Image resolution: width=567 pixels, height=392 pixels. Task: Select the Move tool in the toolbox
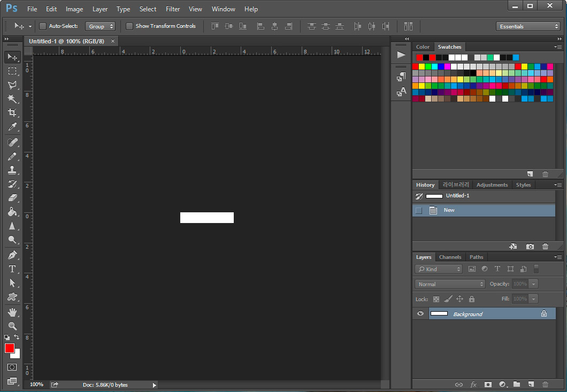click(x=12, y=57)
